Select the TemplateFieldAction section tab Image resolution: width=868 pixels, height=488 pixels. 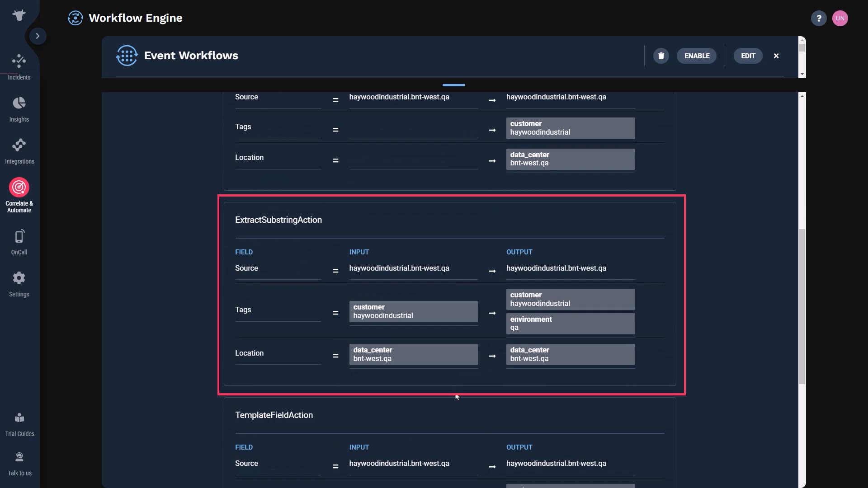coord(274,414)
